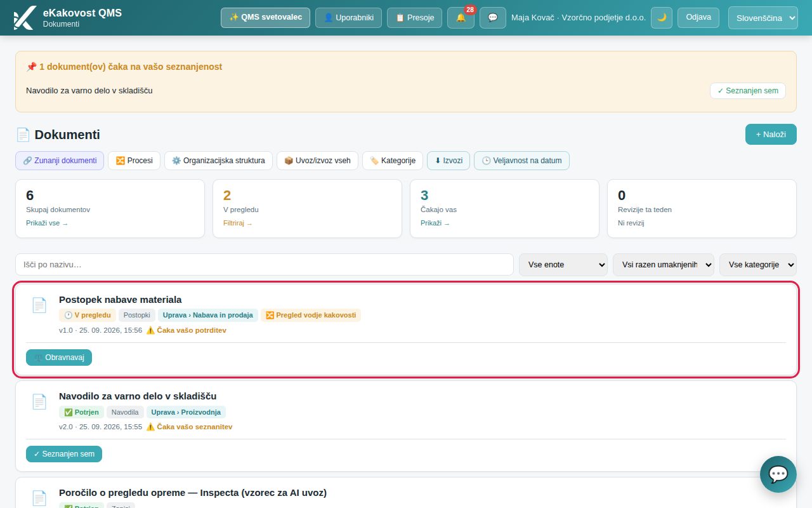
Task: Open Zunanji dokumenti external documents
Action: (x=60, y=161)
